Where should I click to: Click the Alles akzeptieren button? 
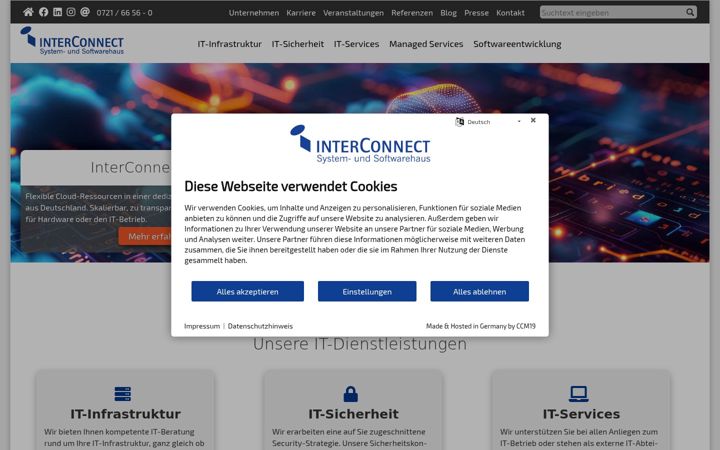[248, 292]
